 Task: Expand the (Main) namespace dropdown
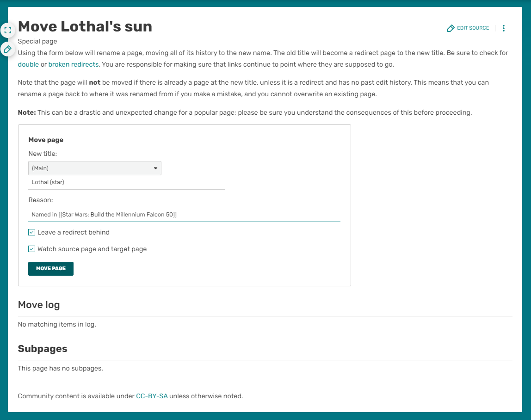click(95, 168)
